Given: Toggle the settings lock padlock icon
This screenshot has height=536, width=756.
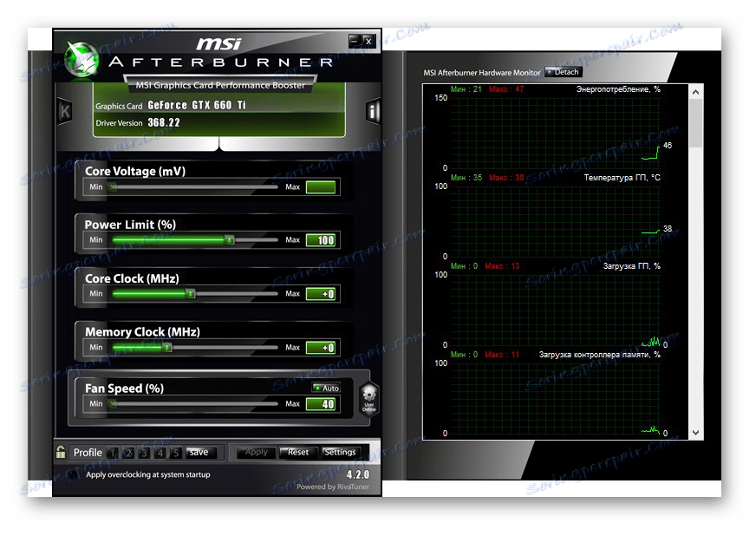Looking at the screenshot, I should 61,452.
